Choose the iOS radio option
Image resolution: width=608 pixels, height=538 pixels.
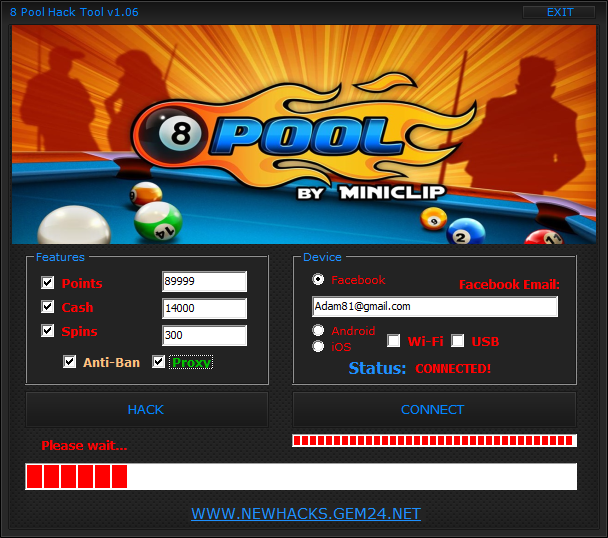pyautogui.click(x=318, y=346)
